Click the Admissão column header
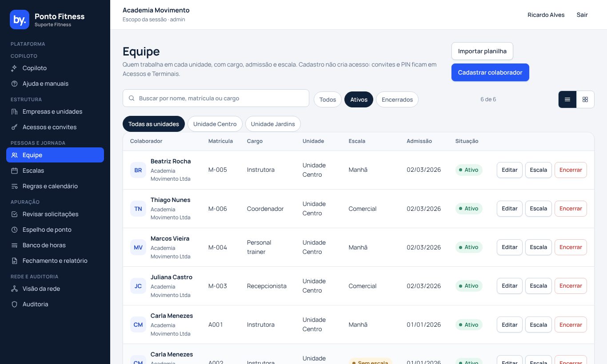This screenshot has width=607, height=364. (x=419, y=141)
